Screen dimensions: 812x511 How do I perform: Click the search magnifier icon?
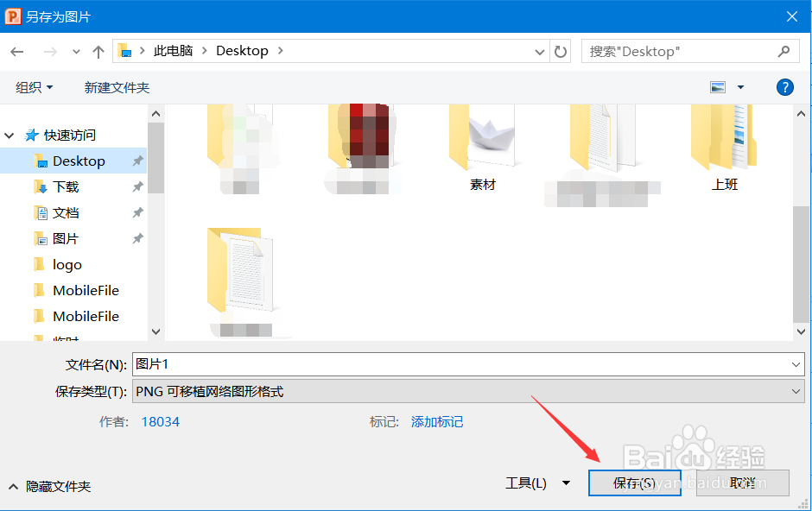click(x=784, y=51)
